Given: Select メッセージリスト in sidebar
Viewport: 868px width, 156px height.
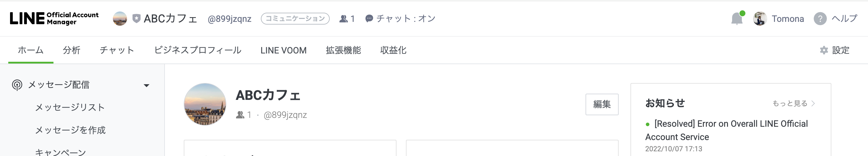Looking at the screenshot, I should click(x=70, y=108).
